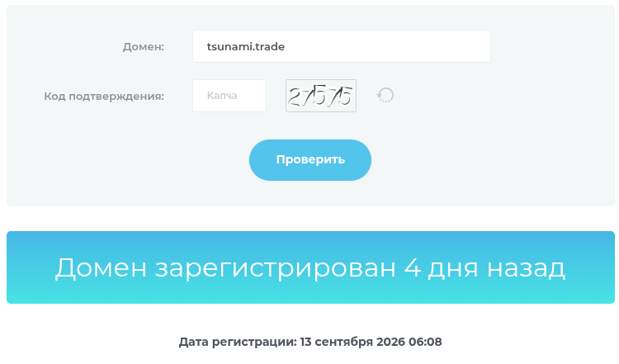Click the domain field containing tsunami.trade
619x364 pixels.
(x=342, y=46)
